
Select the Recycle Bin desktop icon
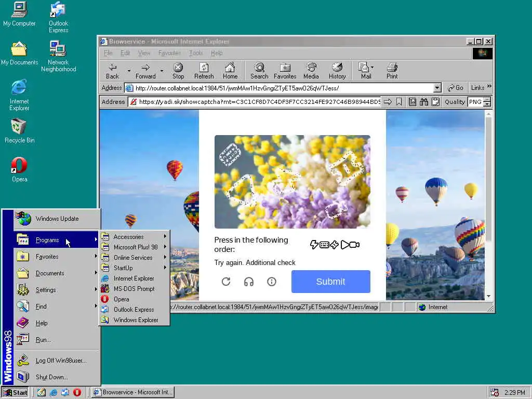coord(19,131)
